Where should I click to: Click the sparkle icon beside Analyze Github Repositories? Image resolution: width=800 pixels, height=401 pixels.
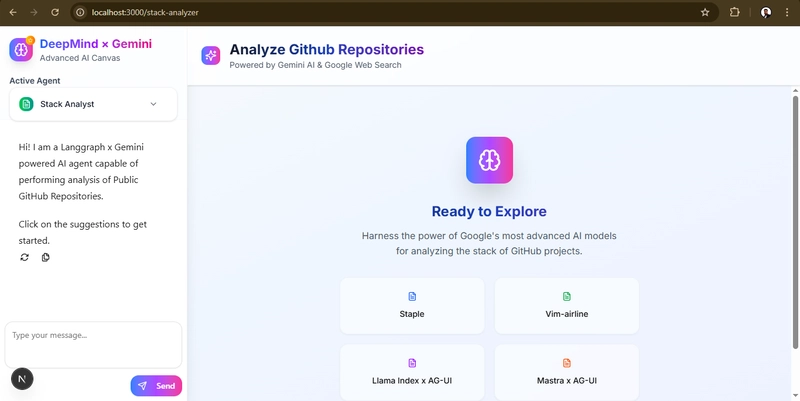point(211,56)
